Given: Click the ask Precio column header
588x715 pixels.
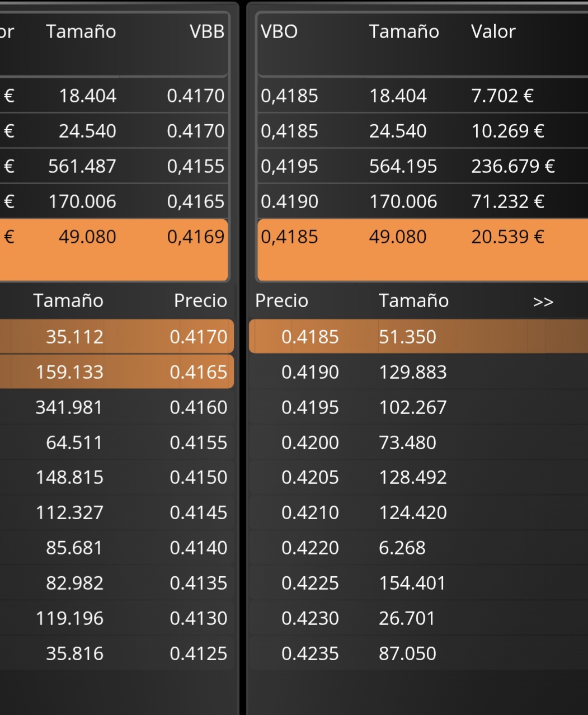Looking at the screenshot, I should pyautogui.click(x=281, y=301).
